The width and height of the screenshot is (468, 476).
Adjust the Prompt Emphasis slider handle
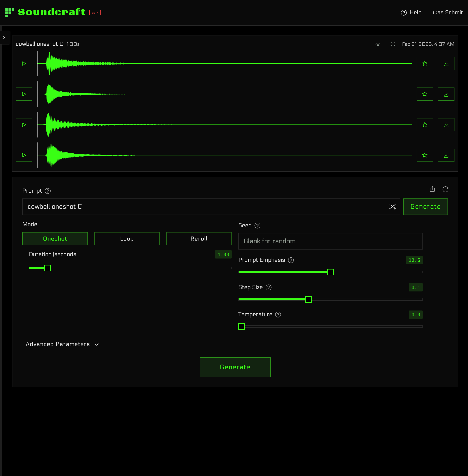(x=330, y=272)
